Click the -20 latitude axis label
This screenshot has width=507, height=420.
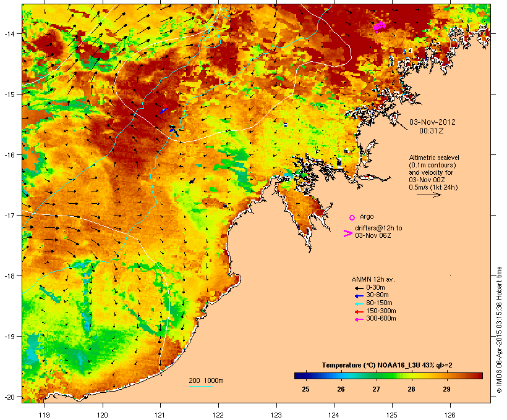(9, 397)
